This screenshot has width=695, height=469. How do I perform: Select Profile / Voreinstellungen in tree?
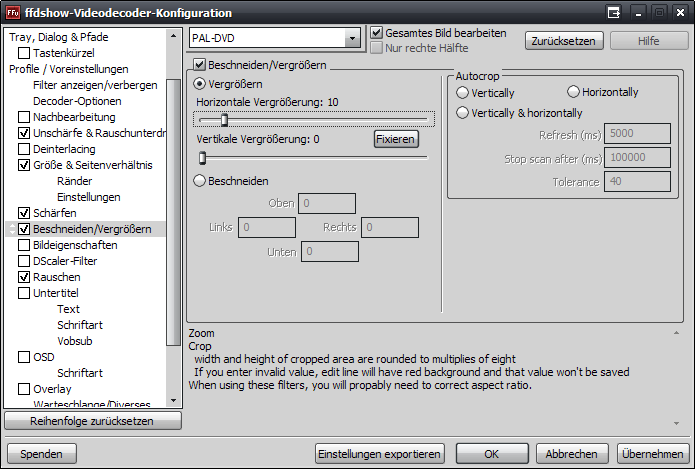point(69,69)
